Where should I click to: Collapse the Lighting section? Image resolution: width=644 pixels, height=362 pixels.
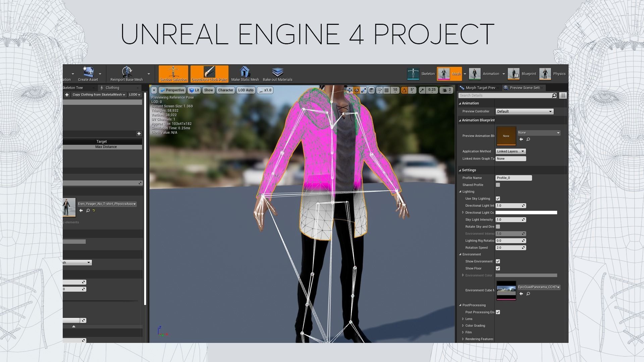[x=461, y=192]
